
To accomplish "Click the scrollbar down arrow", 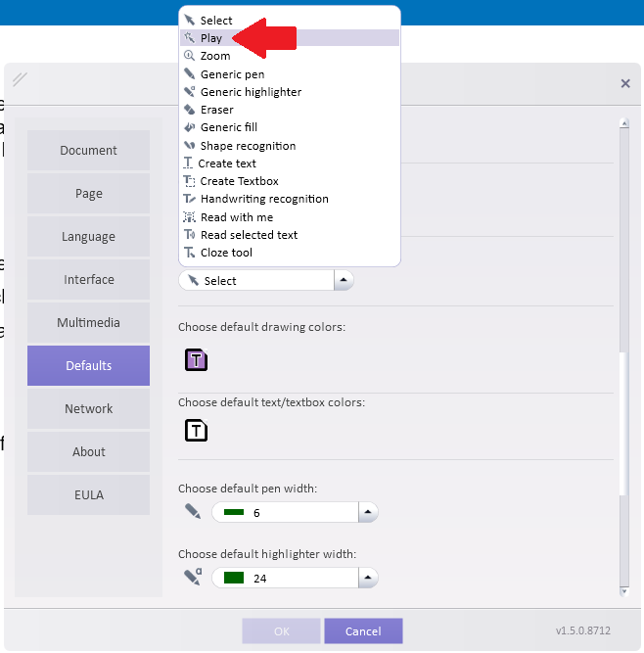I will (624, 590).
